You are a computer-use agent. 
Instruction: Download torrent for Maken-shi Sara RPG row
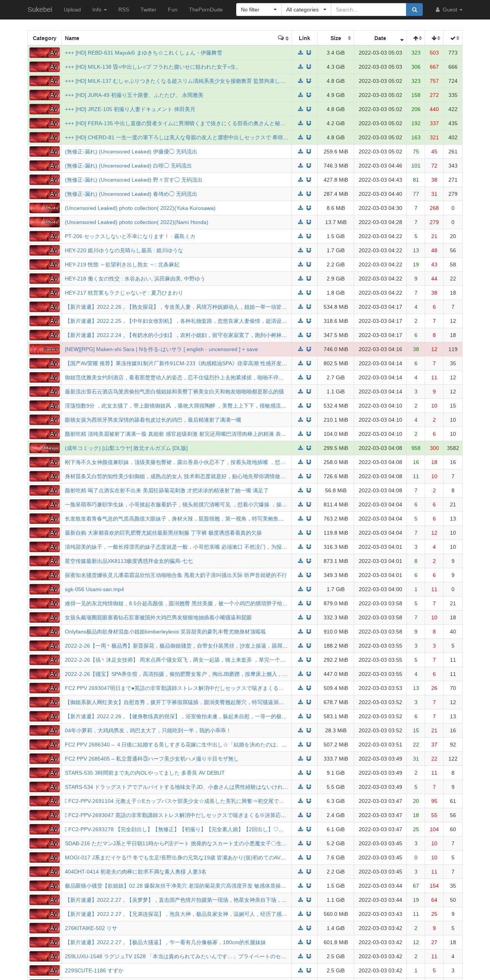pyautogui.click(x=301, y=349)
